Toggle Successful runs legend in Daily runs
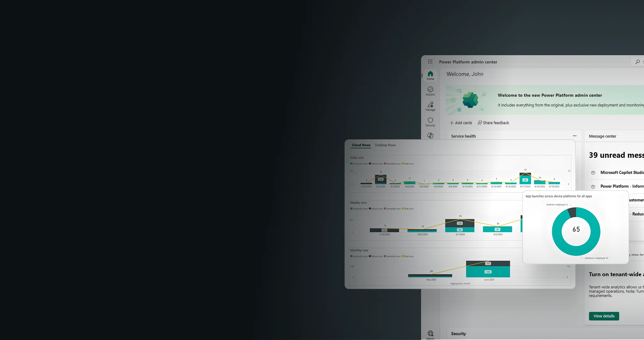The height and width of the screenshot is (340, 644). pyautogui.click(x=359, y=164)
